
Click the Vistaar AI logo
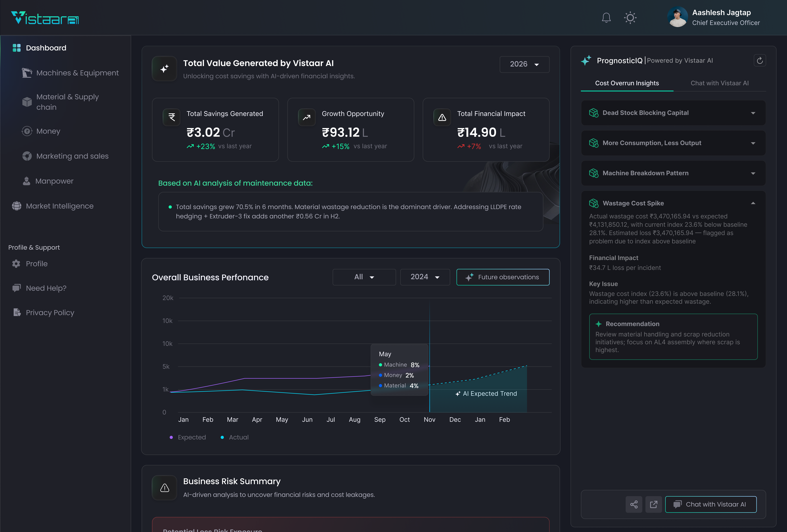tap(45, 18)
